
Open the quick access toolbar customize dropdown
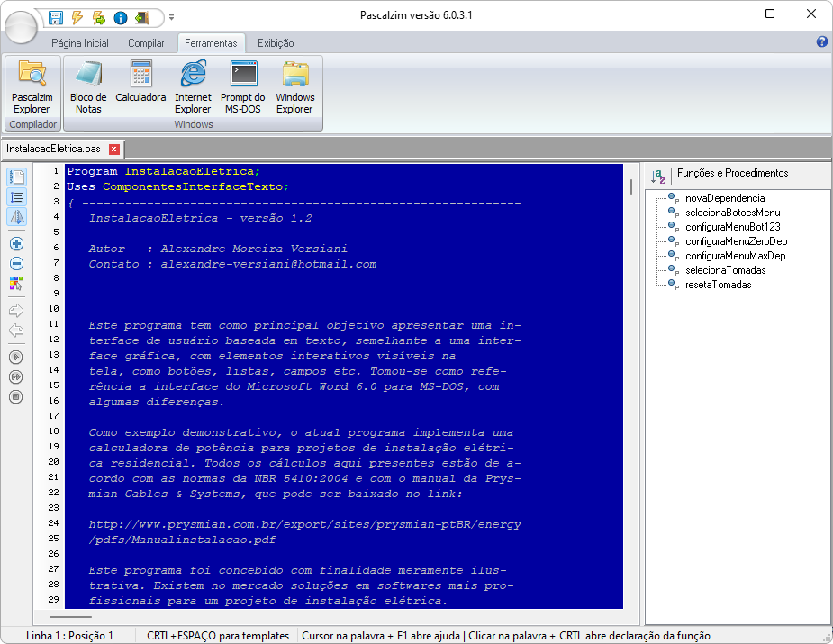(171, 17)
